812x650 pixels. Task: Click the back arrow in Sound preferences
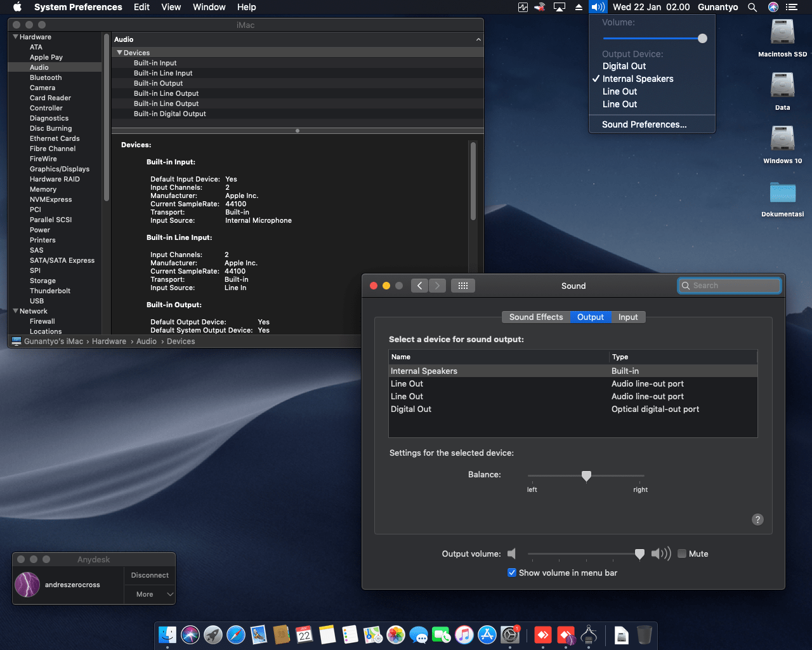[x=419, y=286]
